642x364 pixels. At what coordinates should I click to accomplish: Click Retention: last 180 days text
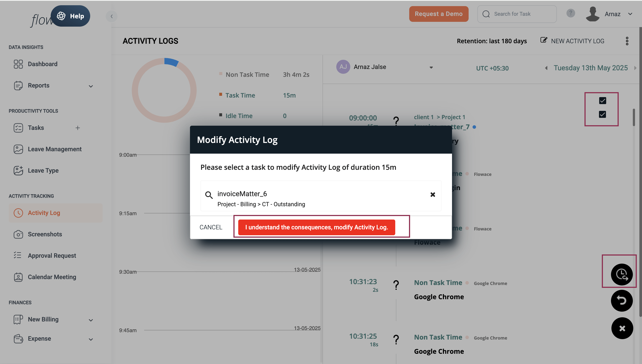coord(492,41)
